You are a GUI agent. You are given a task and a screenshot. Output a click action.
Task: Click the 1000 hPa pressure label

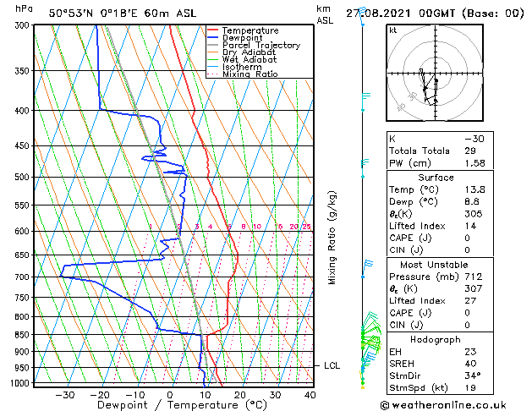(22, 383)
